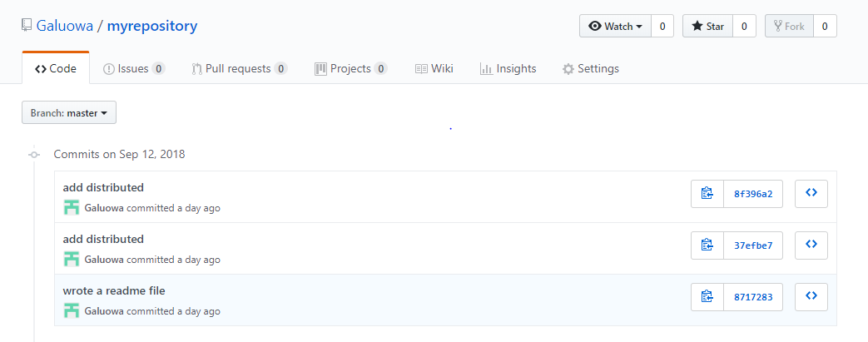Browse repository at commit 8f396a2
This screenshot has height=342, width=868.
pyautogui.click(x=811, y=194)
